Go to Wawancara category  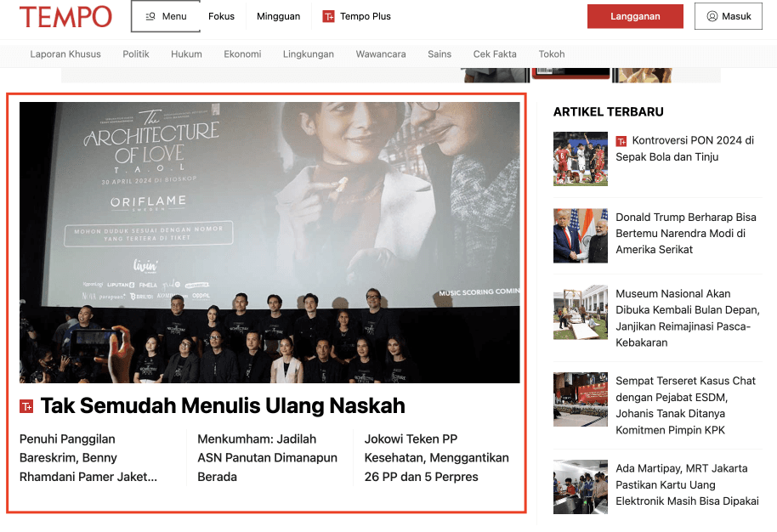(x=381, y=54)
